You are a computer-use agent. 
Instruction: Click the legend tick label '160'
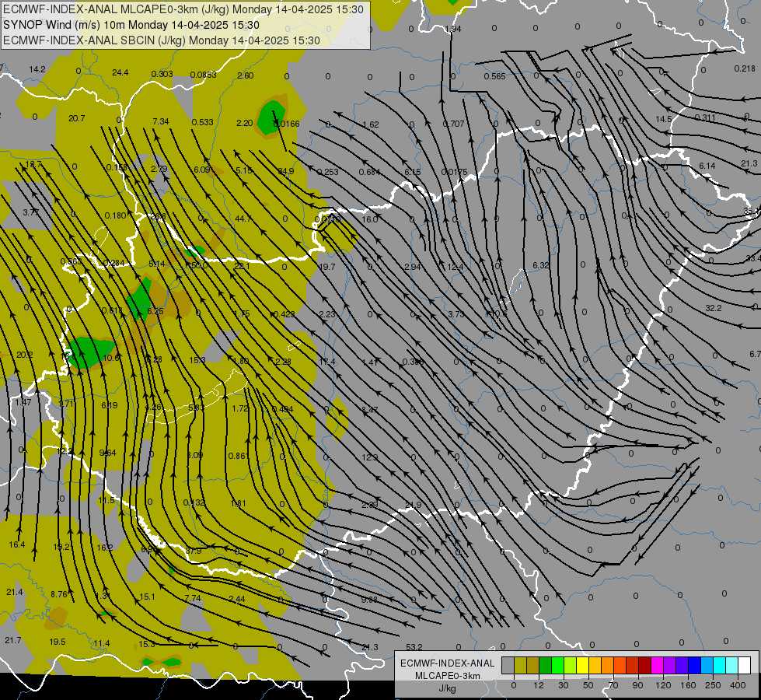tap(688, 685)
